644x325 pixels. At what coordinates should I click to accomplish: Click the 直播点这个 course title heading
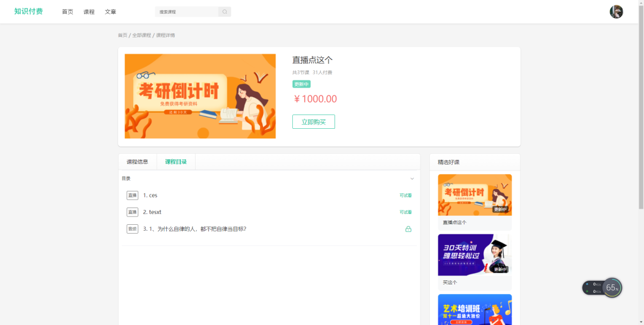point(312,60)
